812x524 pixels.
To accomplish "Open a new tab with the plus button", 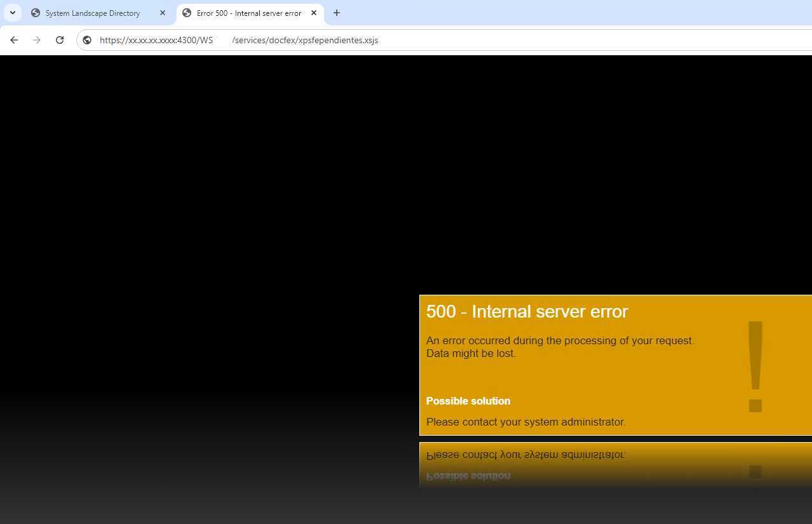I will click(x=337, y=13).
